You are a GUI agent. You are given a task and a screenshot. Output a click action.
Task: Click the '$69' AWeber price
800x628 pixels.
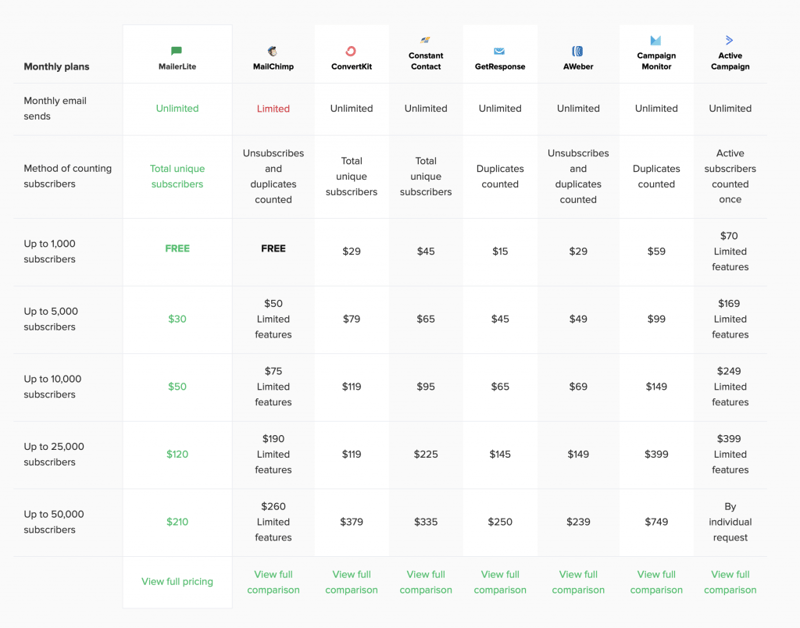(578, 387)
